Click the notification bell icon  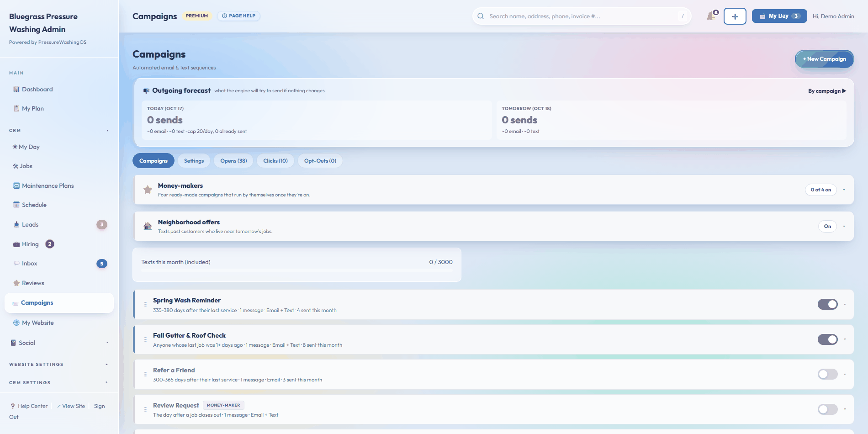(x=711, y=16)
